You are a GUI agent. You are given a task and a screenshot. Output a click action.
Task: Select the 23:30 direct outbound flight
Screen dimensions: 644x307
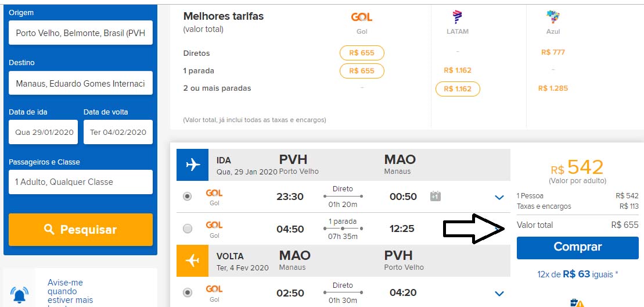(x=187, y=197)
